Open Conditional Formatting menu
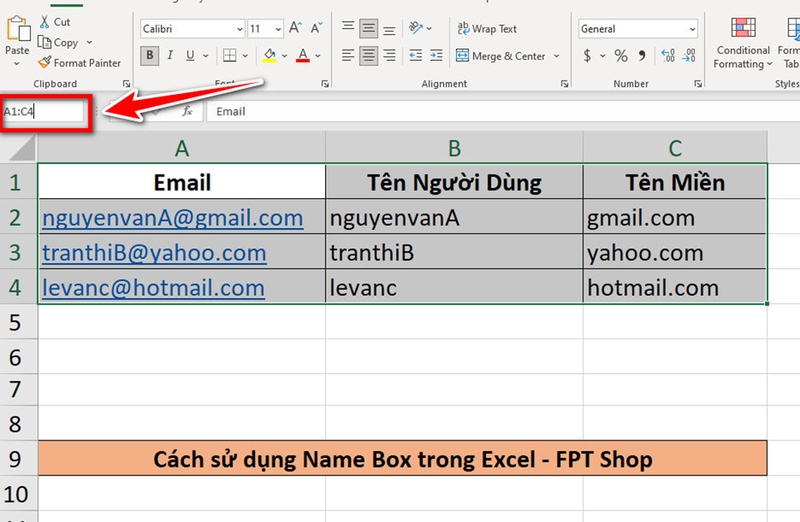 (743, 43)
